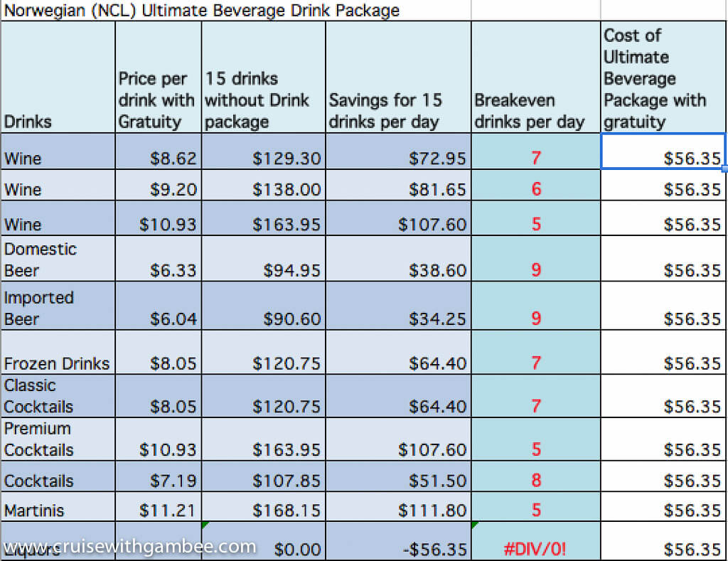Click the $168.15 cell
Image resolution: width=728 pixels, height=561 pixels.
[x=264, y=507]
